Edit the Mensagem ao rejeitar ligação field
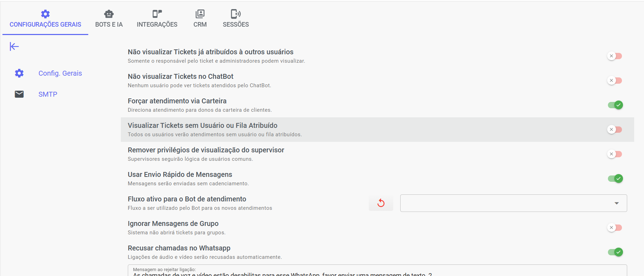This screenshot has height=276, width=644. point(350,274)
